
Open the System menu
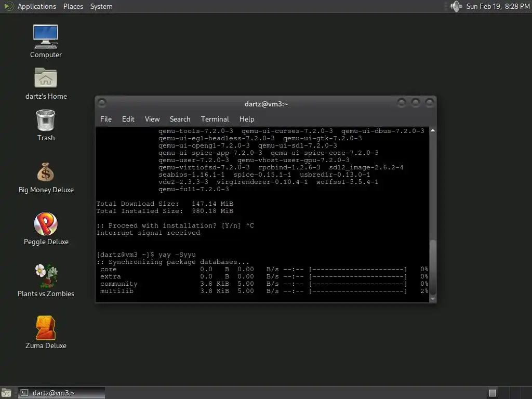pos(101,6)
